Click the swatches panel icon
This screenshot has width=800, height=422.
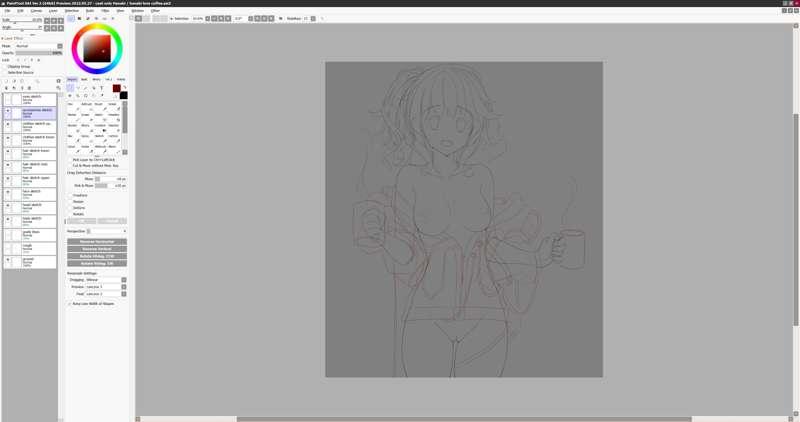point(105,18)
